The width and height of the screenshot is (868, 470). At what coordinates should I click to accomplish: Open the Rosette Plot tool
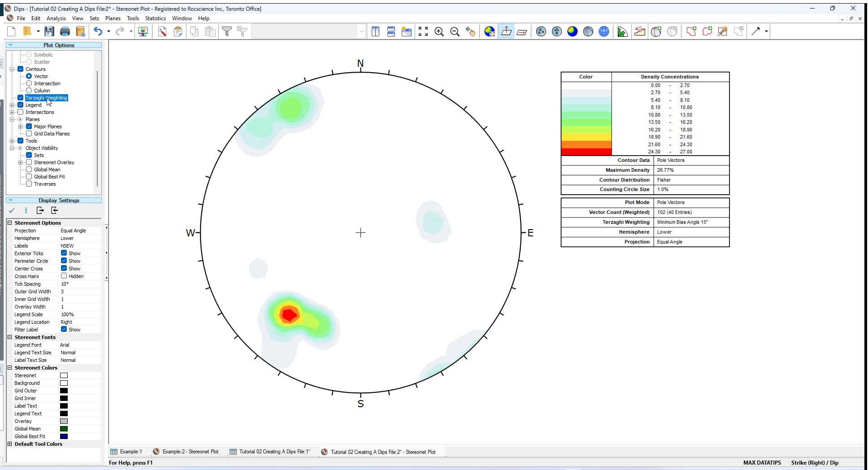click(622, 31)
